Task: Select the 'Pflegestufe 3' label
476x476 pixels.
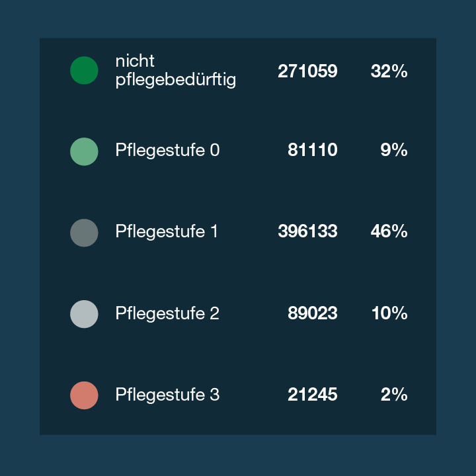Action: coord(167,394)
